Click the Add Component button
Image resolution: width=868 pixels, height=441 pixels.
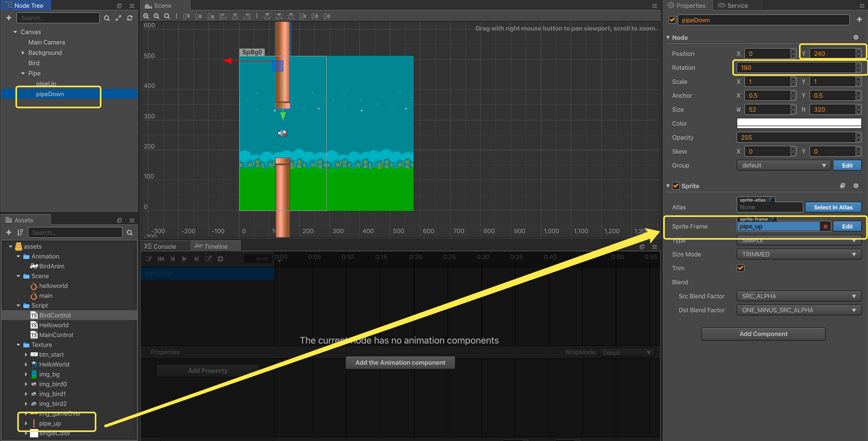point(763,334)
